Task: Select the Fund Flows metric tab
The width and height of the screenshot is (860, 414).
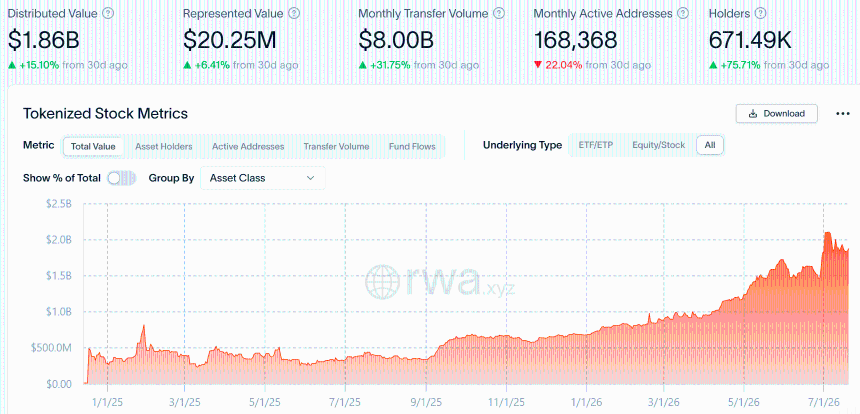Action: click(412, 146)
